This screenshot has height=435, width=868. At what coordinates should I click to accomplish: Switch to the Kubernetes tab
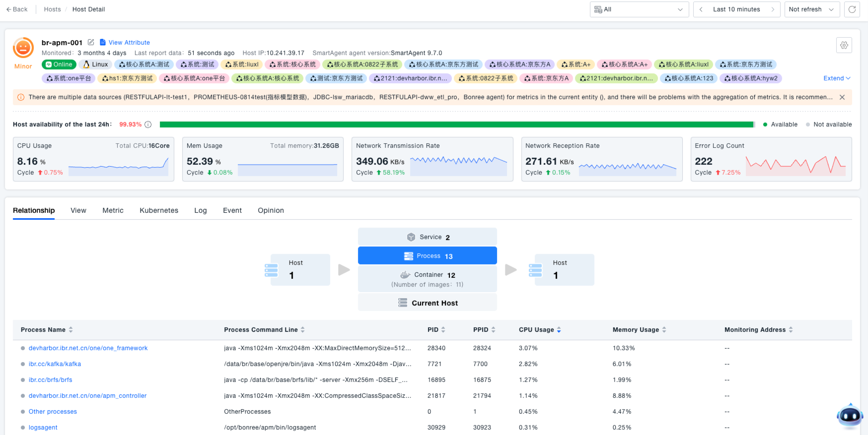(x=159, y=210)
